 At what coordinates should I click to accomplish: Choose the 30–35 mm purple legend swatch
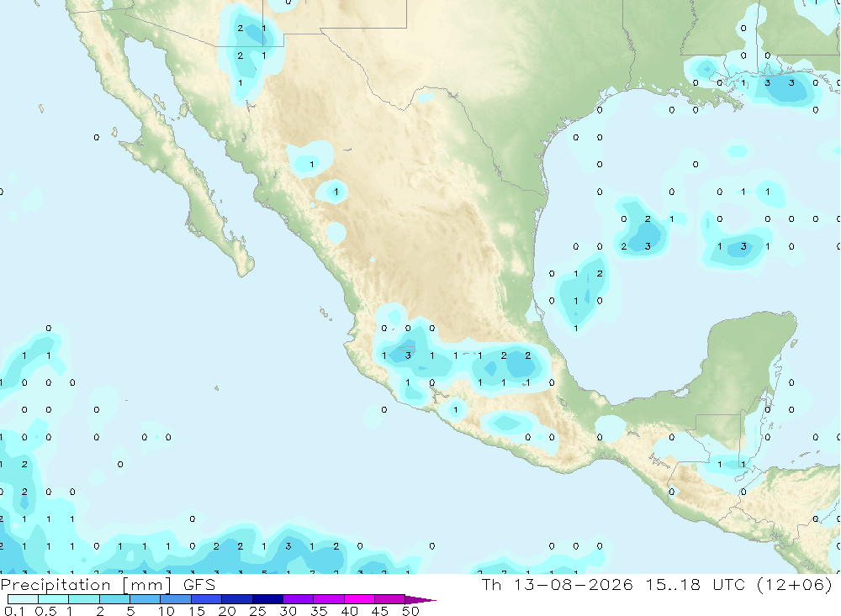click(x=298, y=599)
